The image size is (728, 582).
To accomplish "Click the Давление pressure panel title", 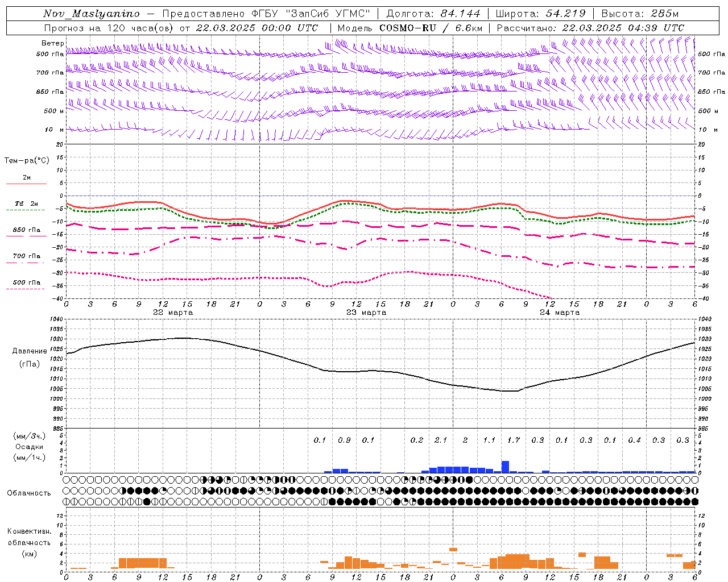I will pos(30,351).
